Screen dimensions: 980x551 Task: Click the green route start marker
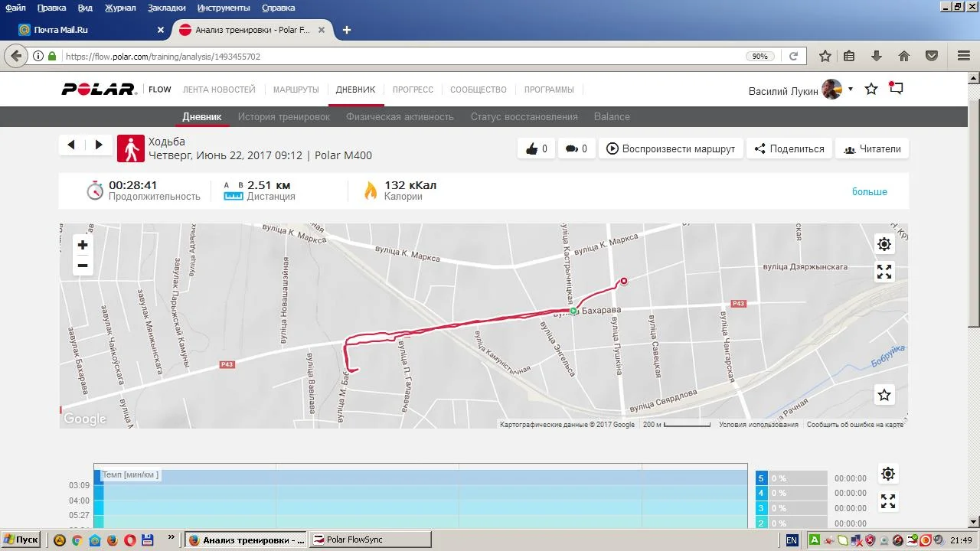573,311
